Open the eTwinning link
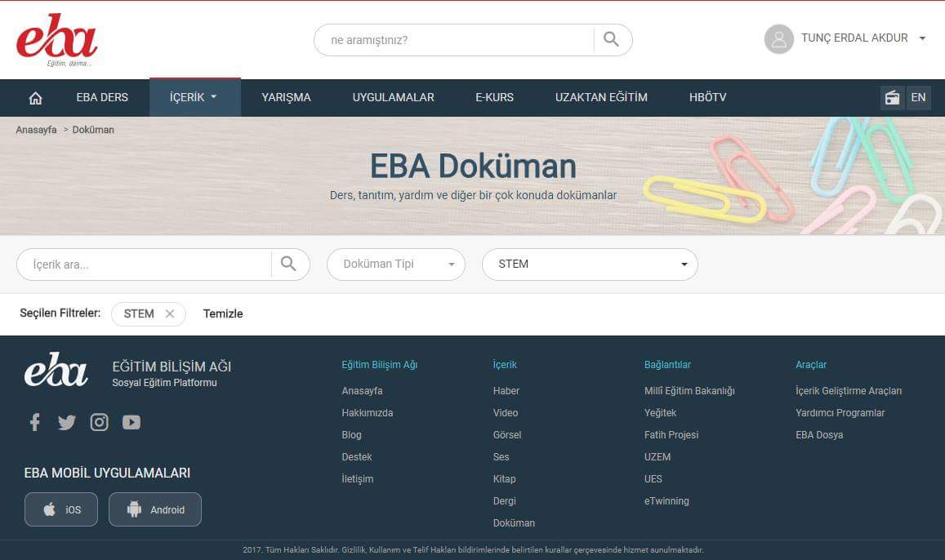 [666, 501]
